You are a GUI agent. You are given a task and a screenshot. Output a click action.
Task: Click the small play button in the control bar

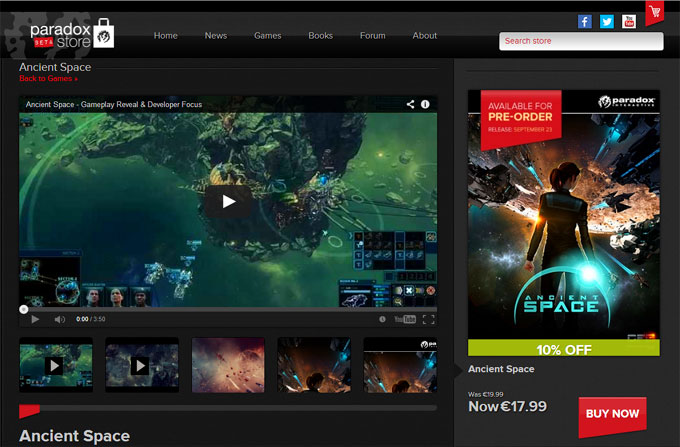coord(35,320)
